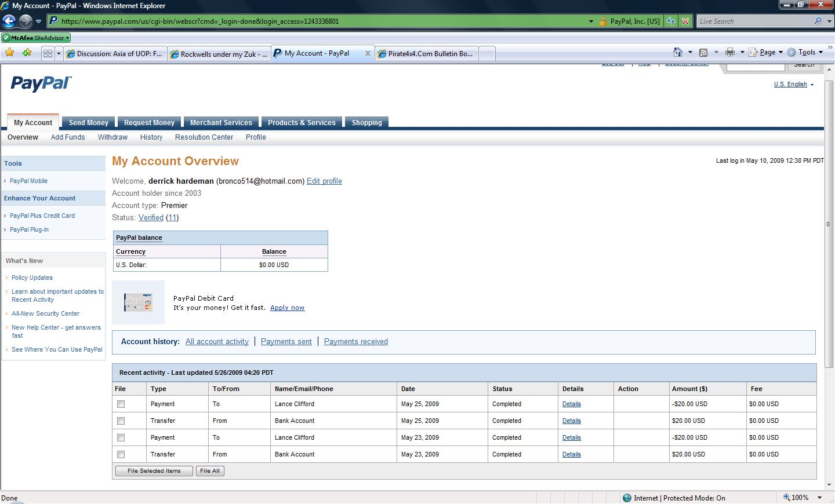Open the PayPal Plus Credit Card link
Image resolution: width=835 pixels, height=504 pixels.
(x=42, y=216)
